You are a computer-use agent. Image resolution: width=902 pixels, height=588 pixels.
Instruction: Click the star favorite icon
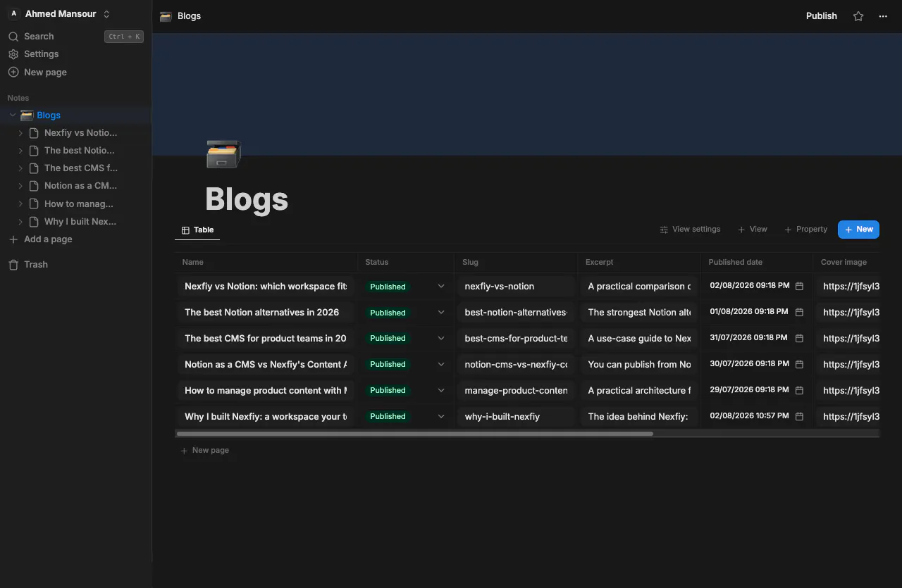[858, 16]
